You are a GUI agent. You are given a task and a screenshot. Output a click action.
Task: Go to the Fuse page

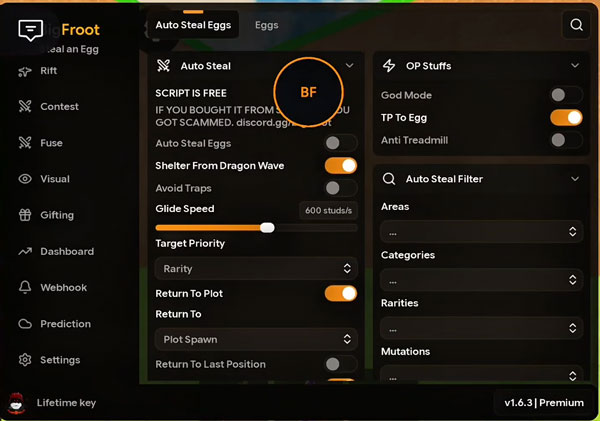[x=51, y=143]
